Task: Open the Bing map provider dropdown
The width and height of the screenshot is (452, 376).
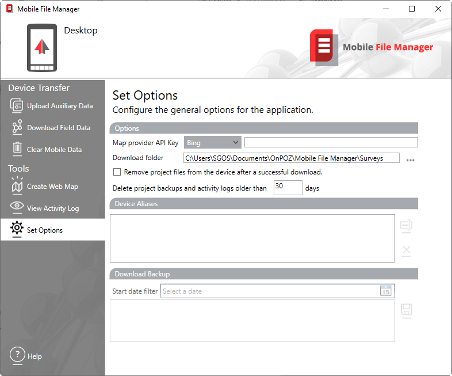Action: [x=212, y=143]
